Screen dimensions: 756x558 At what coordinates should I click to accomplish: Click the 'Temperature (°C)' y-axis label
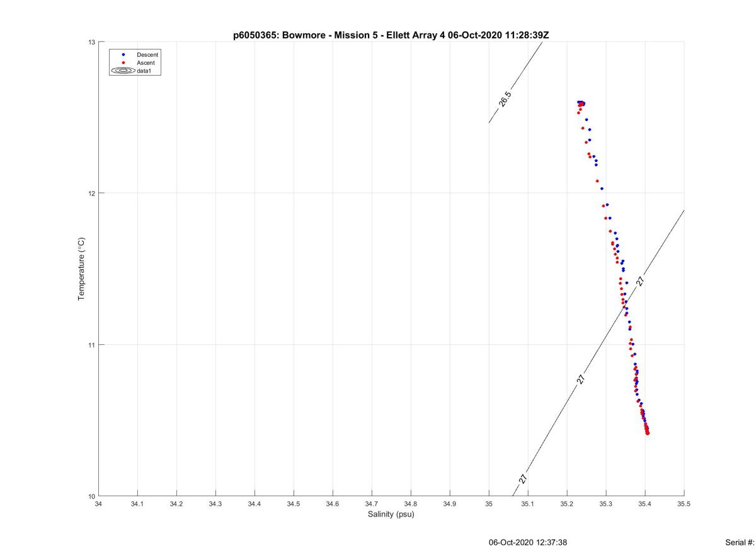81,269
